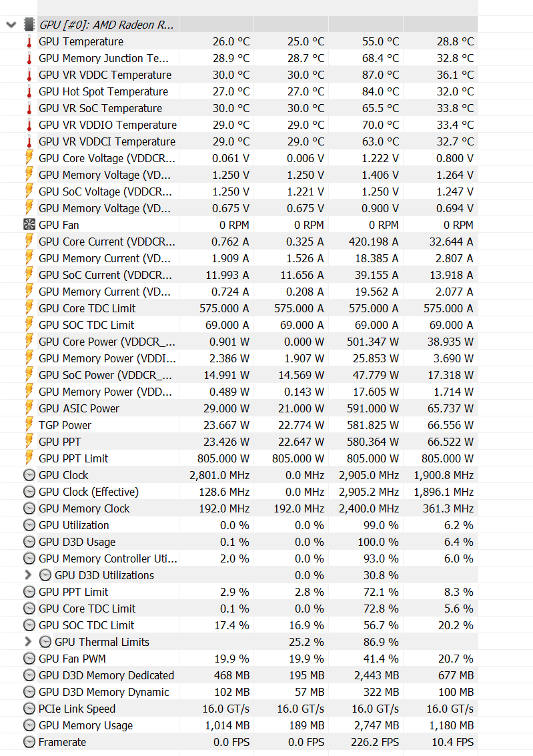Click lightning icon beside GPU SoC Power
This screenshot has width=533, height=756.
(x=29, y=374)
